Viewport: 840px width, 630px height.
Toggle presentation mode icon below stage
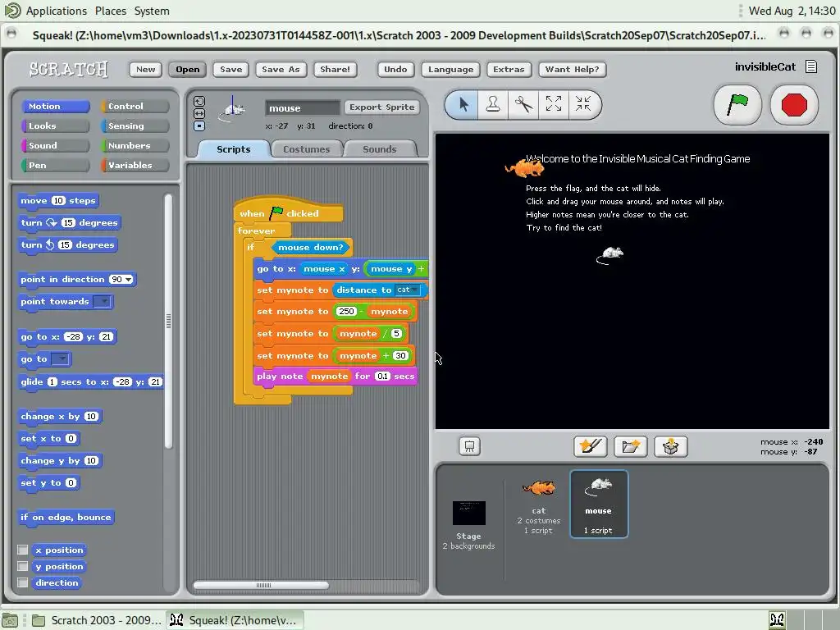470,446
